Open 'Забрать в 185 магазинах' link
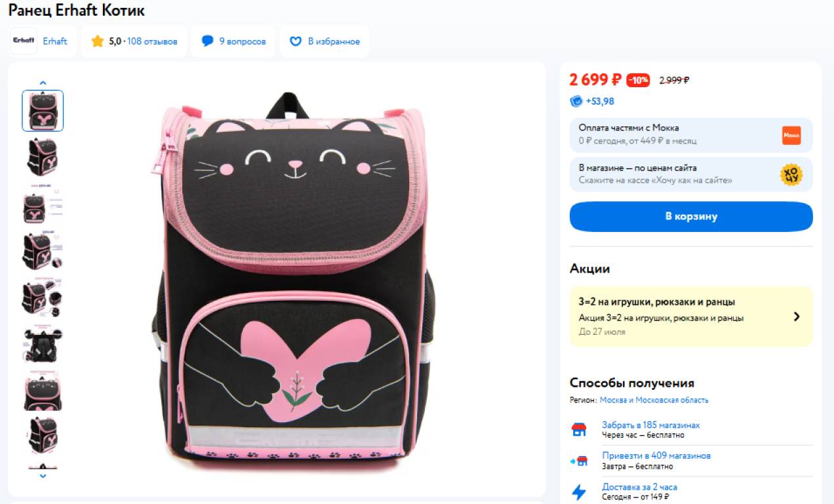Screen dimensions: 834x504 pyautogui.click(x=651, y=425)
